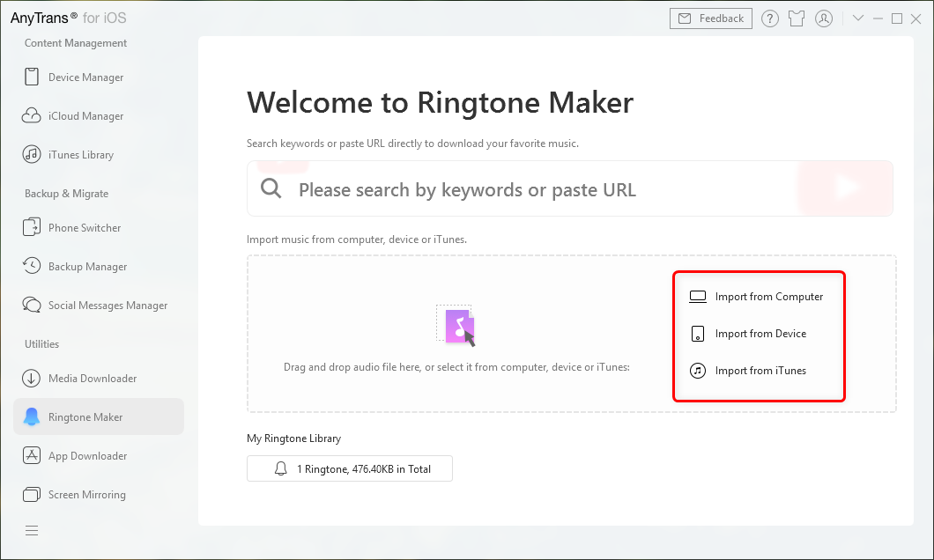Open user account profile icon

(x=824, y=18)
